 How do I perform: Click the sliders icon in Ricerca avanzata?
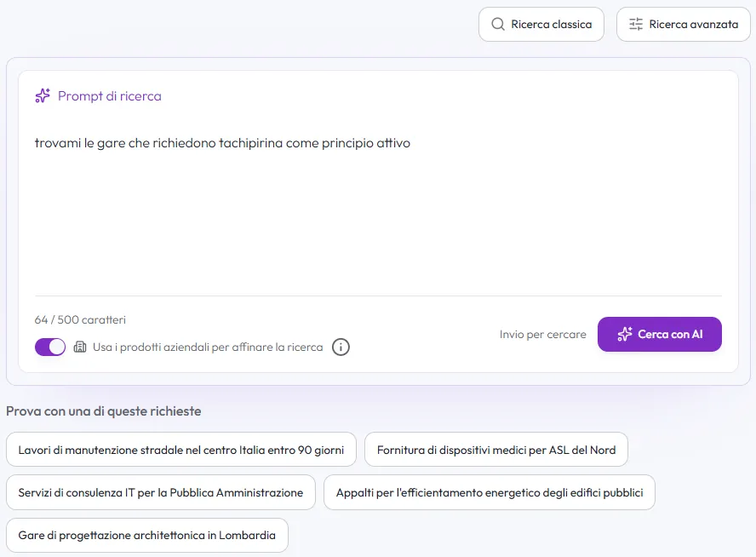[636, 24]
